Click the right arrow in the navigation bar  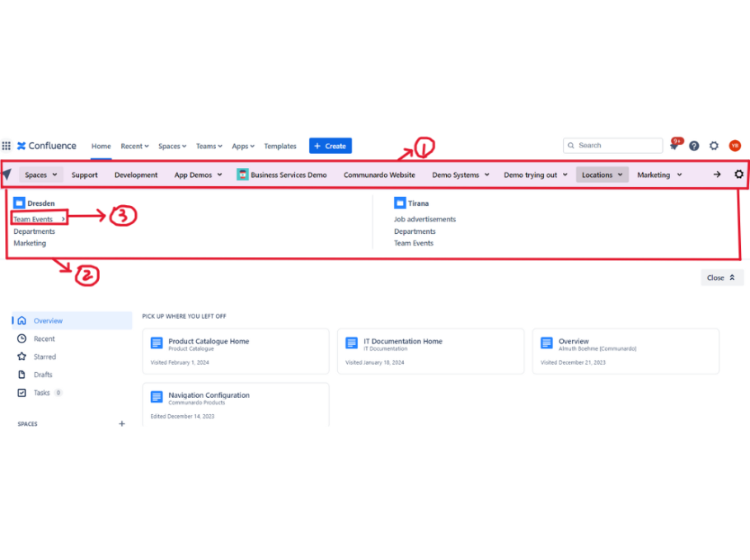(716, 175)
